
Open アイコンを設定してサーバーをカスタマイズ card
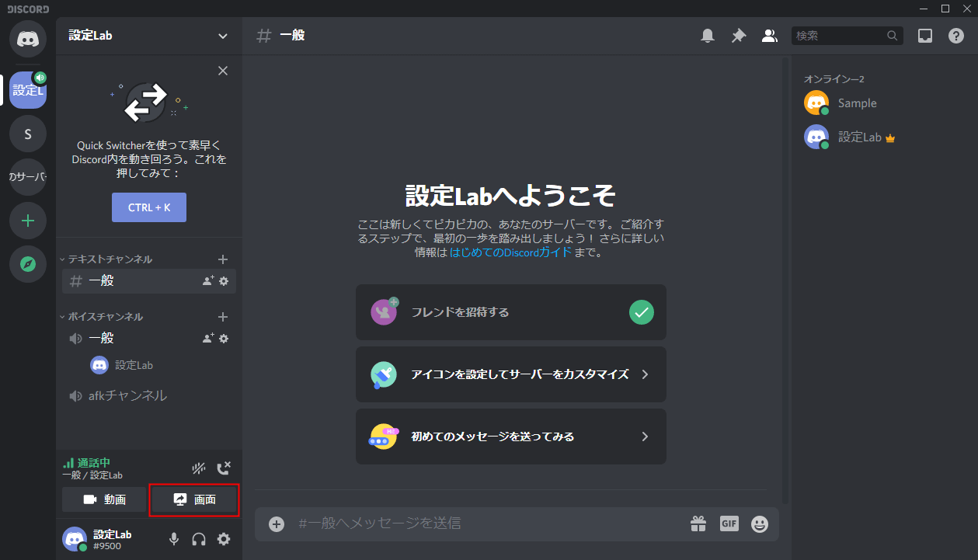511,374
